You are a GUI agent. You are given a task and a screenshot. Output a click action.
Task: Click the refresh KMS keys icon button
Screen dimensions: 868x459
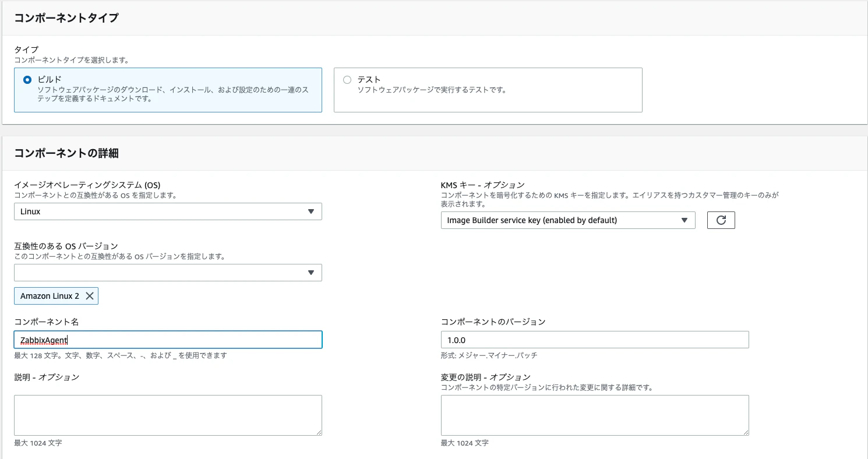[x=721, y=220]
